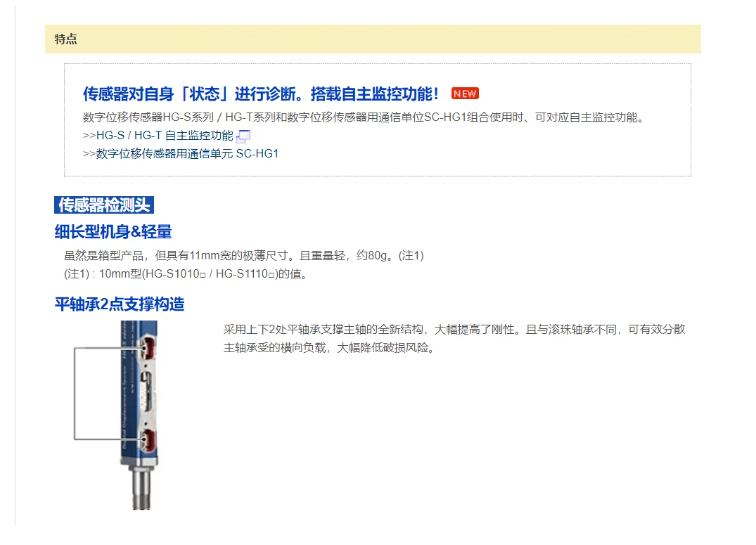756x545 pixels.
Task: Click the 特点 section header bar
Action: [x=373, y=39]
